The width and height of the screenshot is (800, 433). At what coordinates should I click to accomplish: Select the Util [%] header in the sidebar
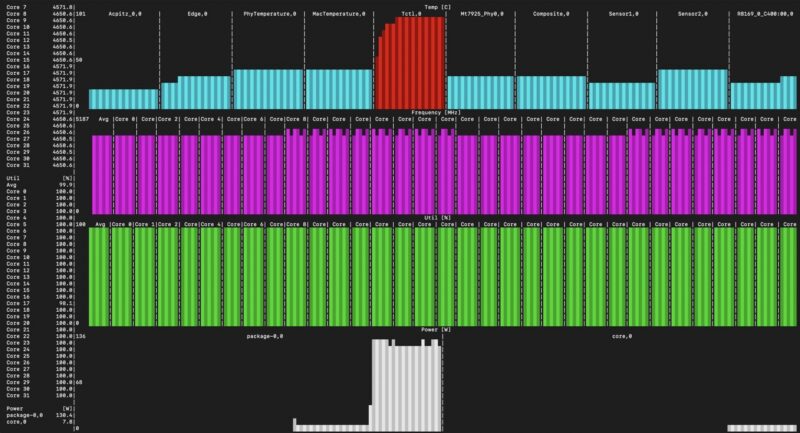pos(39,178)
